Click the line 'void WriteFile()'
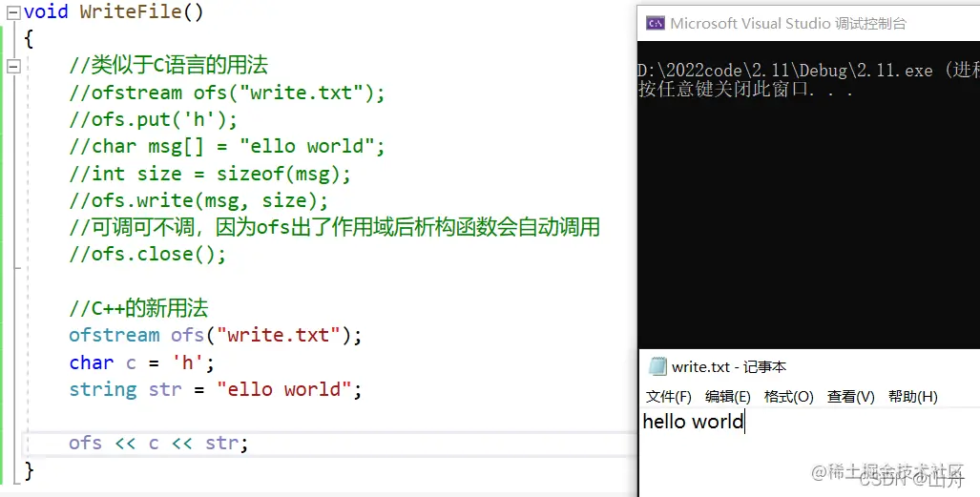The height and width of the screenshot is (497, 980). click(x=114, y=11)
